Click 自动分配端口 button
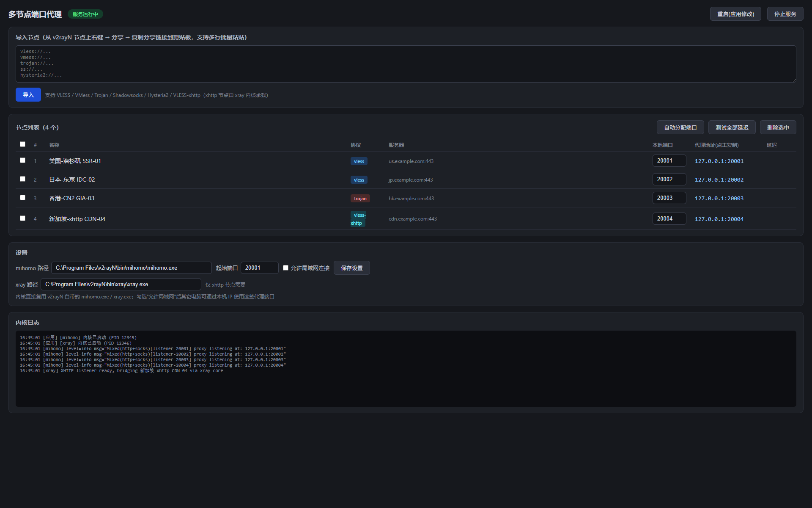The height and width of the screenshot is (508, 812). [x=680, y=127]
